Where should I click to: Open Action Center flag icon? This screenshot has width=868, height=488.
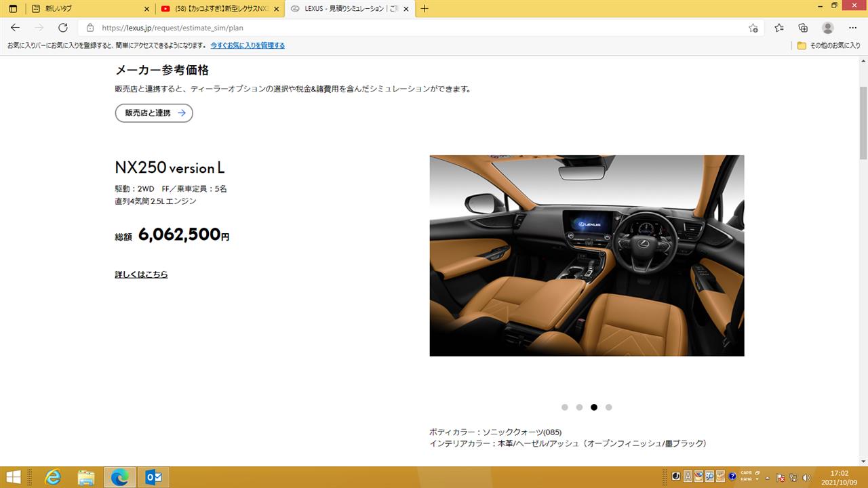781,477
